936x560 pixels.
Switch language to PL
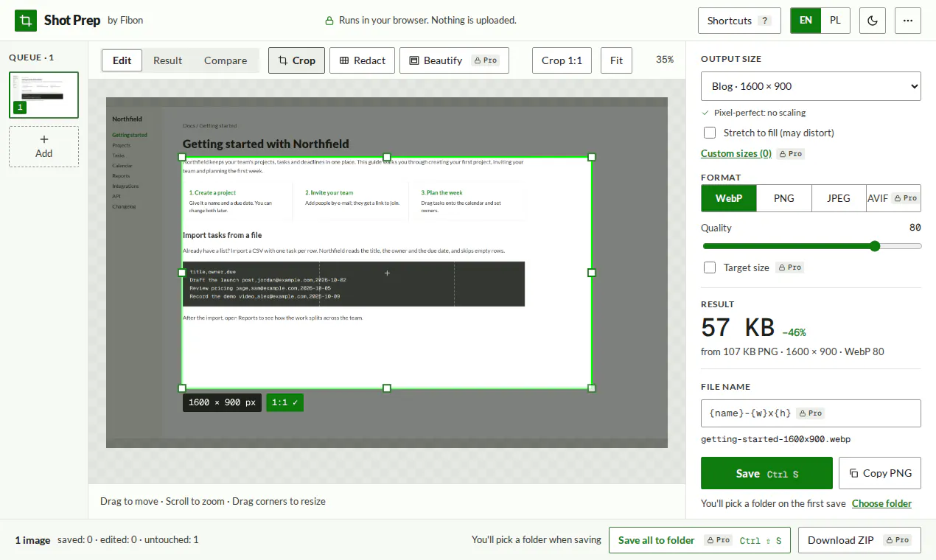(x=835, y=21)
